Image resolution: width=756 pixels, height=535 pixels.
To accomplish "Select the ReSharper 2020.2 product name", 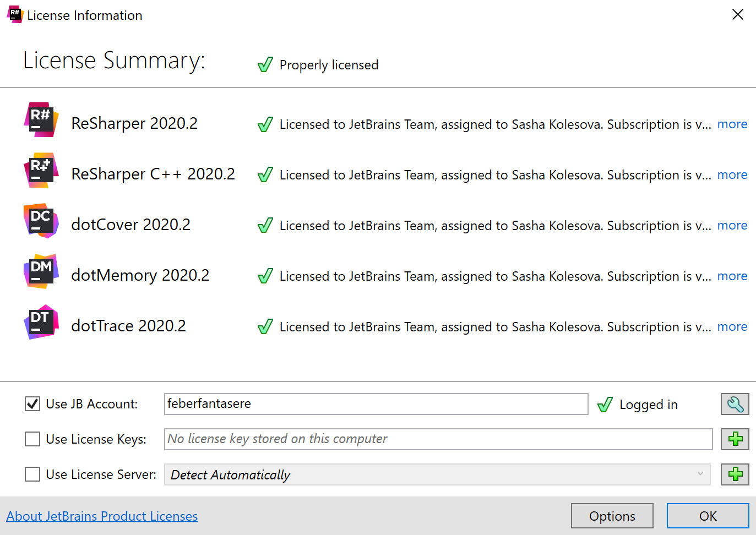I will [x=134, y=123].
